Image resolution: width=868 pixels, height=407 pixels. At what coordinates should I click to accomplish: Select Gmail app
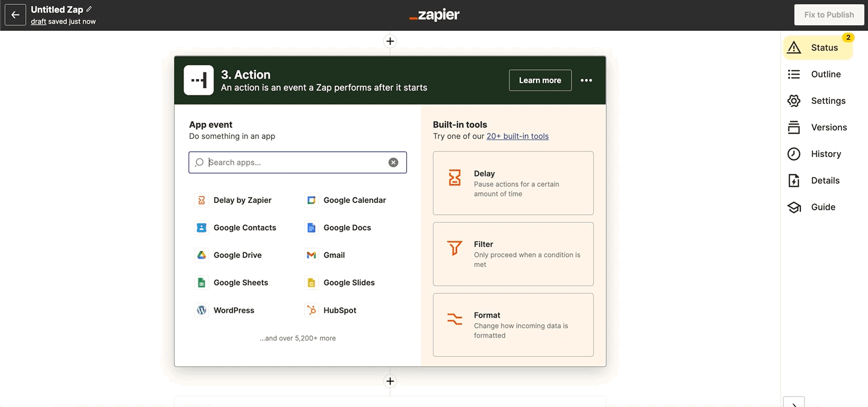point(325,255)
